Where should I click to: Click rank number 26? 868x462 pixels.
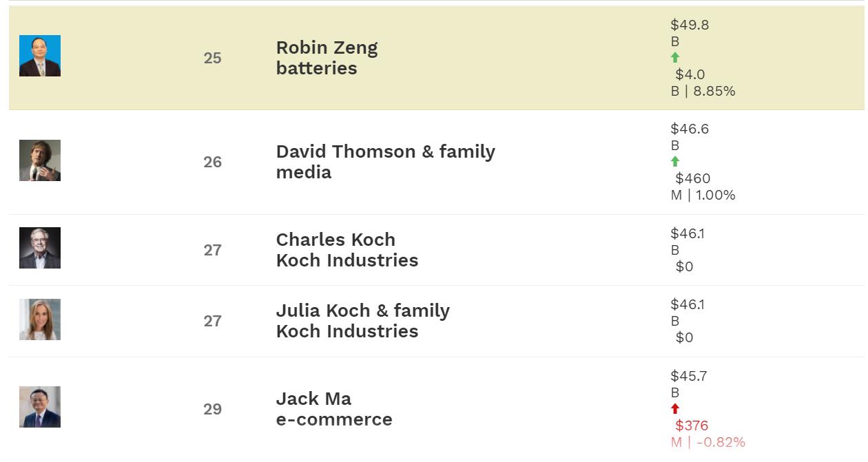click(x=212, y=162)
